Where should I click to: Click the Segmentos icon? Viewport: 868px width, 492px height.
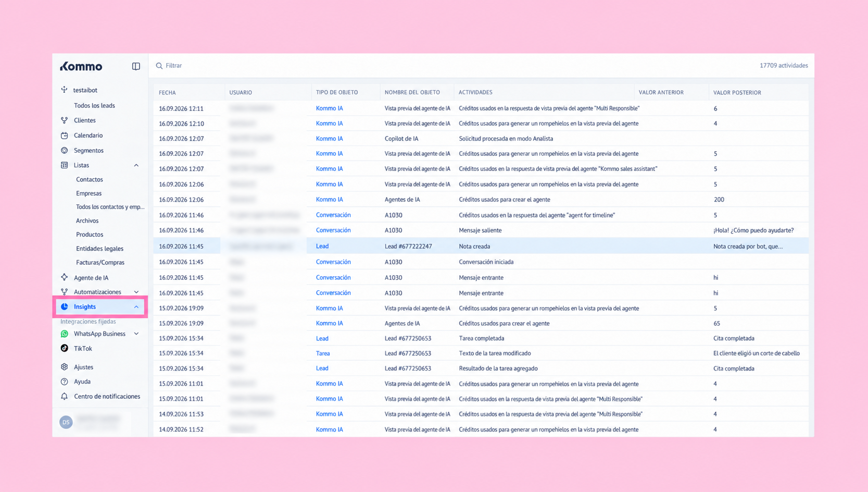click(65, 150)
